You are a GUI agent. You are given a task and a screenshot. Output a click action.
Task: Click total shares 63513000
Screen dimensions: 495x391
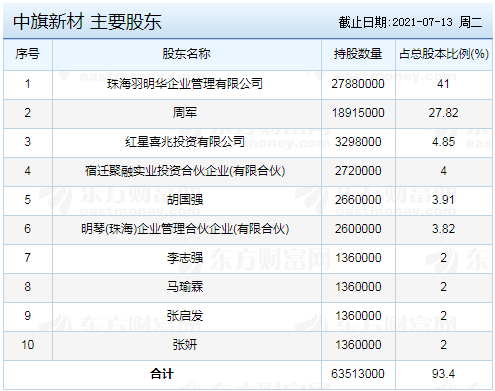(x=358, y=374)
